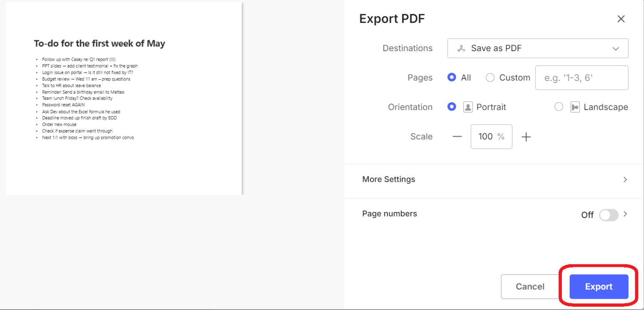Select the Custom pages radio button

[489, 77]
